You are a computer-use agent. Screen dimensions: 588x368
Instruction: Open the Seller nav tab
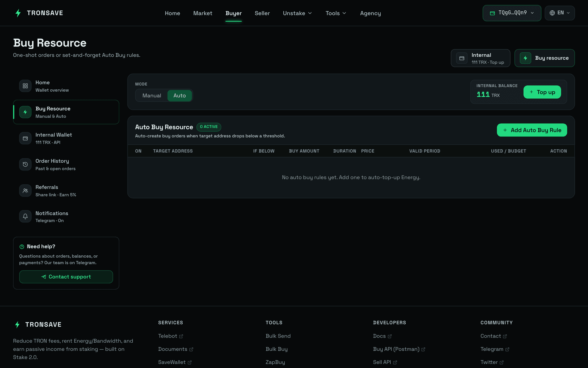coord(262,13)
